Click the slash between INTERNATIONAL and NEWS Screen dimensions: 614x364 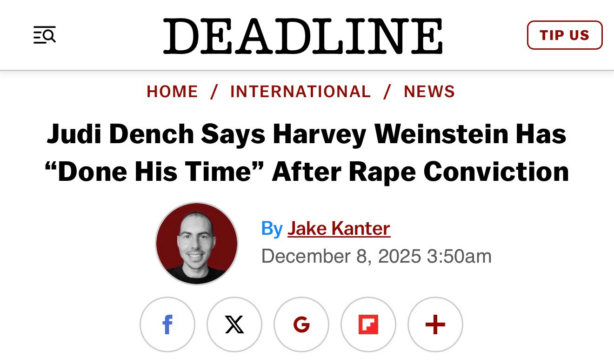(x=387, y=92)
